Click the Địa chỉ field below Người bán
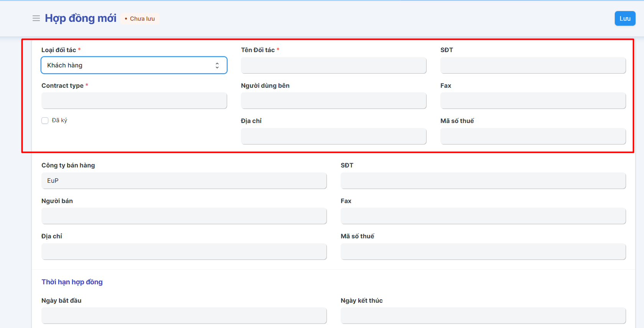This screenshot has height=328, width=644. click(x=184, y=252)
